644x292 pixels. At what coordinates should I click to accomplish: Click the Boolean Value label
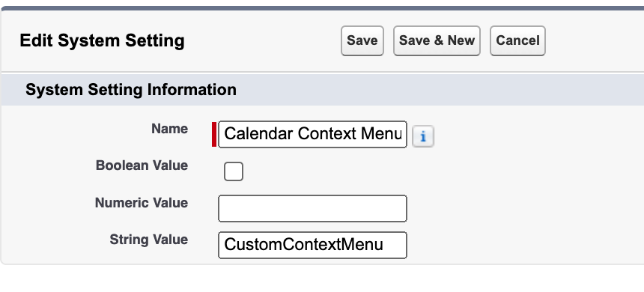click(x=142, y=165)
